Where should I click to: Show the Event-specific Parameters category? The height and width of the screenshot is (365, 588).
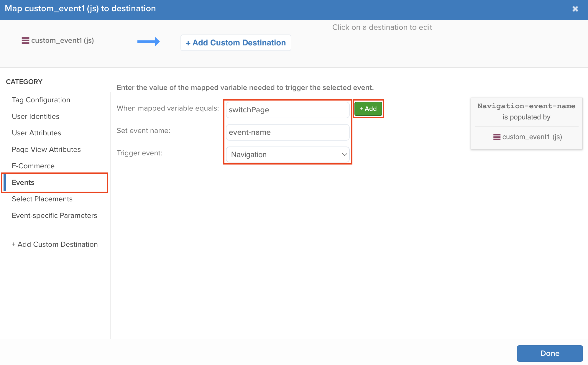[x=54, y=216]
